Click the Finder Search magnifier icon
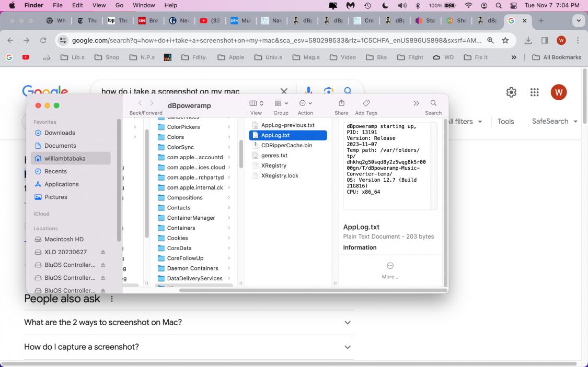Image resolution: width=588 pixels, height=367 pixels. 433,103
